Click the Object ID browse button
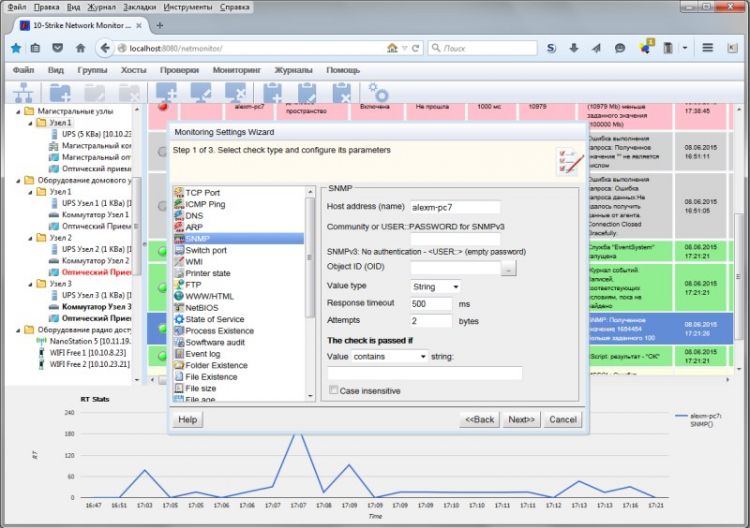This screenshot has width=750, height=528. coord(509,268)
